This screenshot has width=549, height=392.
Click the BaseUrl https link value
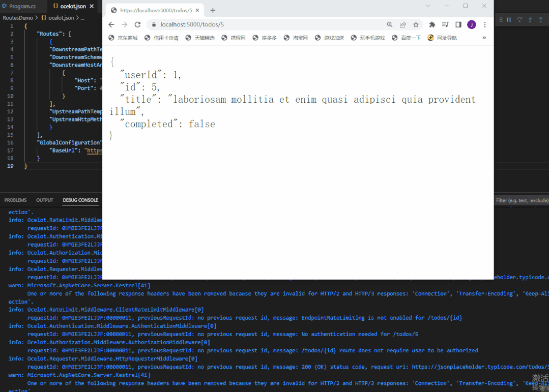pos(94,150)
